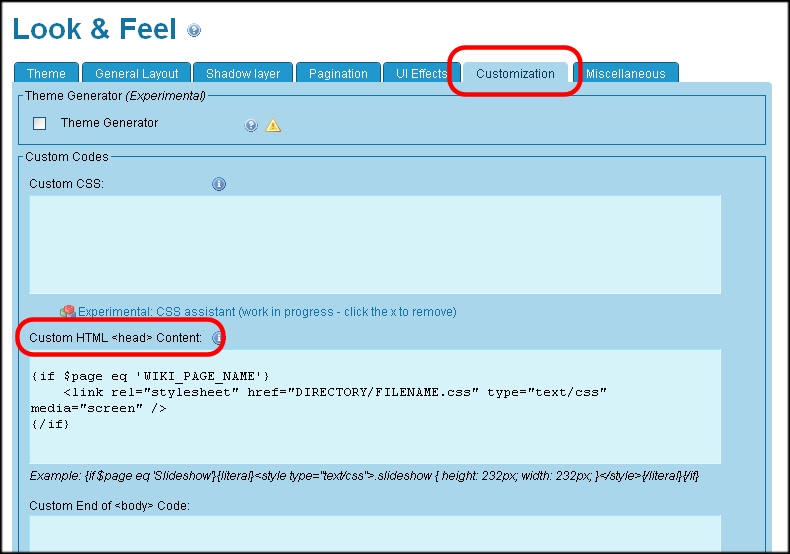Open the General Layout tab
The width and height of the screenshot is (790, 554).
pos(137,73)
